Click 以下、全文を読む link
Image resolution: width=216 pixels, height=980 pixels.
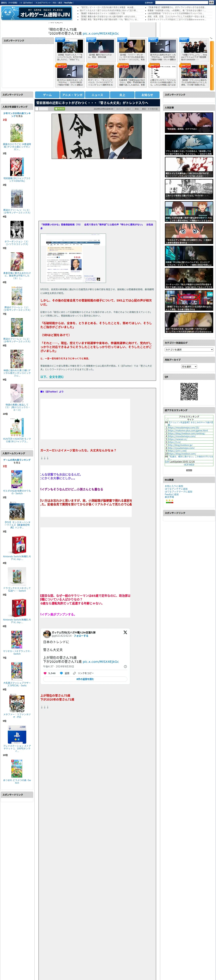pos(52,377)
